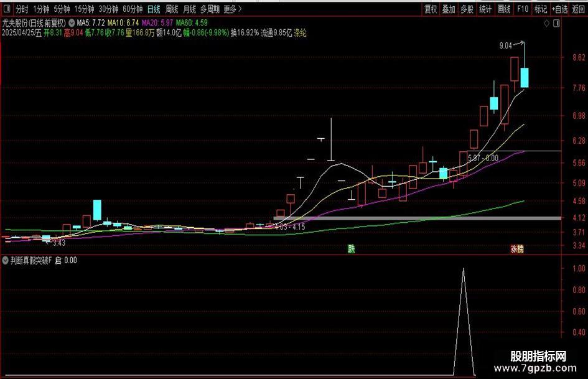Click the 复权 price adjustment button
This screenshot has width=588, height=379.
pyautogui.click(x=431, y=9)
